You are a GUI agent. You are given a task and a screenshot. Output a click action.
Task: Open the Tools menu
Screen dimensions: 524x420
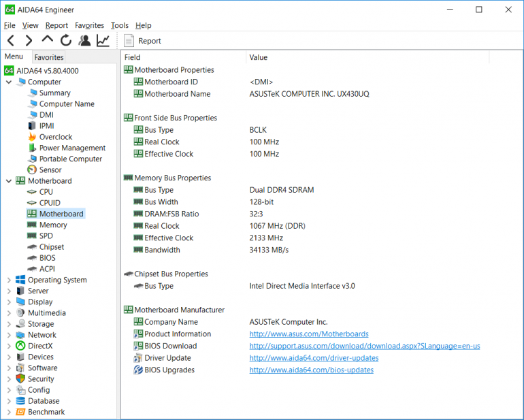119,25
